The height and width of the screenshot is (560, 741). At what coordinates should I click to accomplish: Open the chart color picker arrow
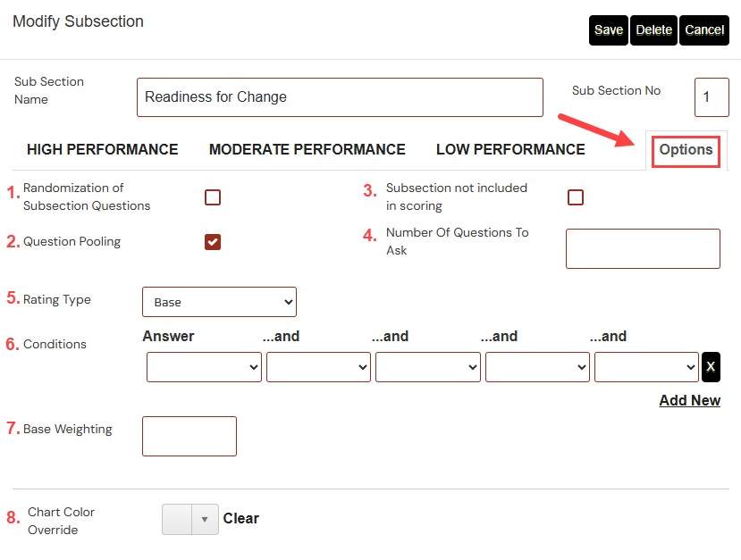205,519
